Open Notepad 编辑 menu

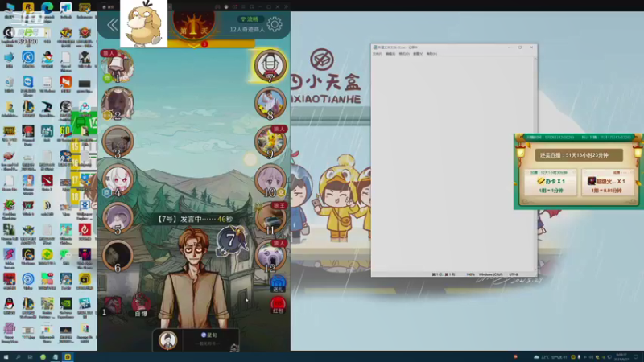coord(390,54)
